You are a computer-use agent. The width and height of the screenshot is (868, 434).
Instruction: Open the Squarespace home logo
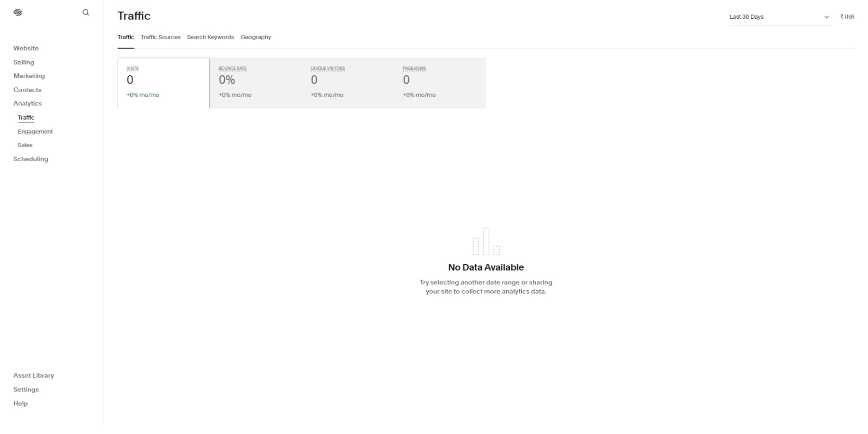click(18, 12)
